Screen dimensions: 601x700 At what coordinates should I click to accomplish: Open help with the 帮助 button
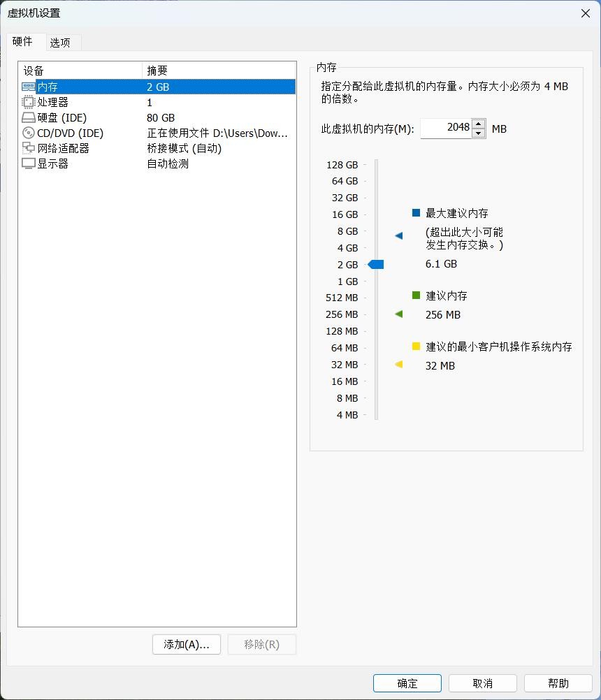coord(558,683)
